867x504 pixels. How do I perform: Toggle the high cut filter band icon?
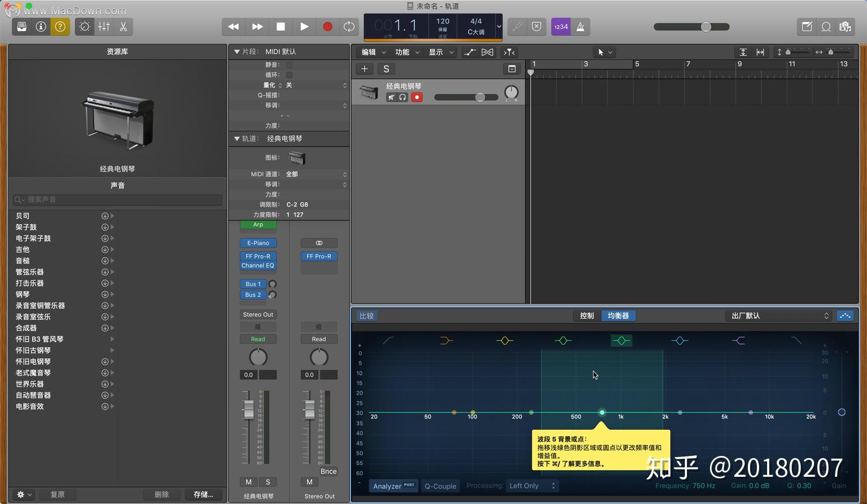(796, 341)
